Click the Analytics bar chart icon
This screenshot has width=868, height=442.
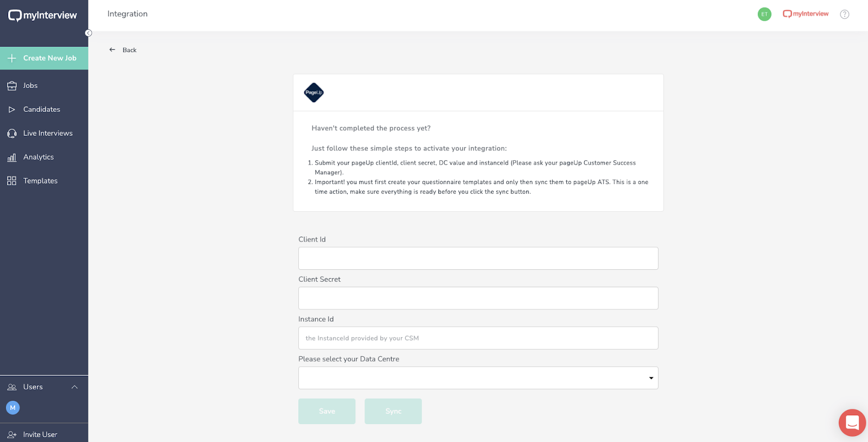click(x=12, y=157)
